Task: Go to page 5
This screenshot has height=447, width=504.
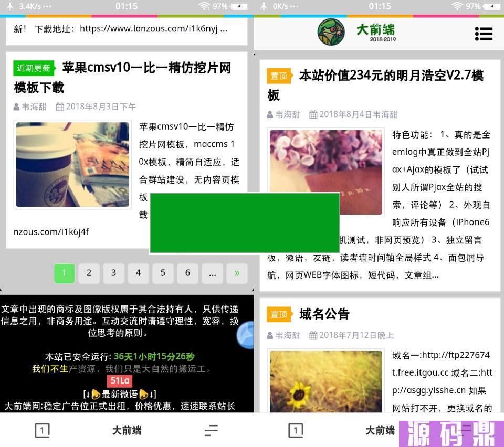Action: click(163, 273)
